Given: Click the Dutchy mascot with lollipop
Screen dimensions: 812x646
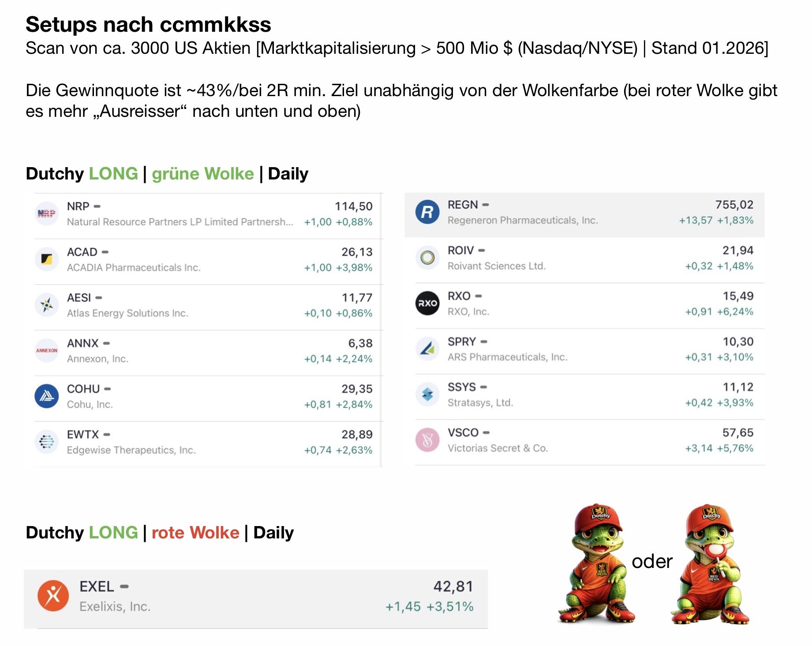Looking at the screenshot, I should [x=710, y=564].
